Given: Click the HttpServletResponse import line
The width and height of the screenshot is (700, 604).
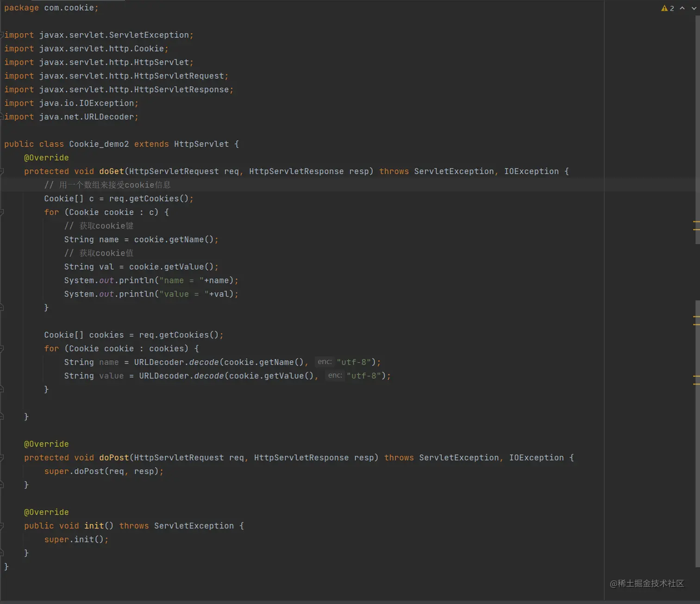Looking at the screenshot, I should (x=119, y=89).
